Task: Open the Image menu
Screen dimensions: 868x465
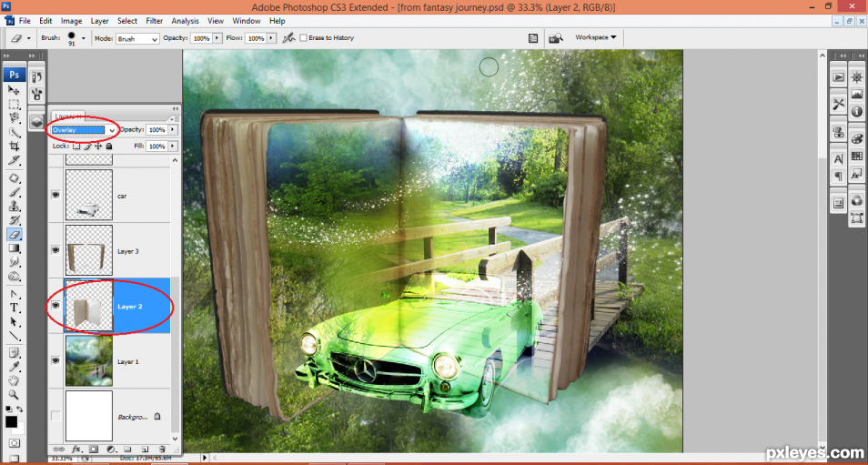Action: point(71,21)
